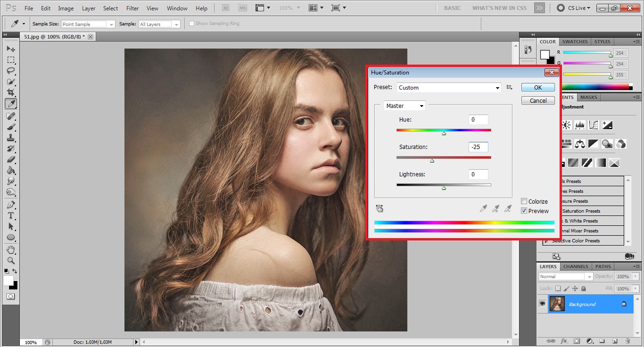Switch to the Channels tab
Image resolution: width=644 pixels, height=347 pixels.
point(576,266)
